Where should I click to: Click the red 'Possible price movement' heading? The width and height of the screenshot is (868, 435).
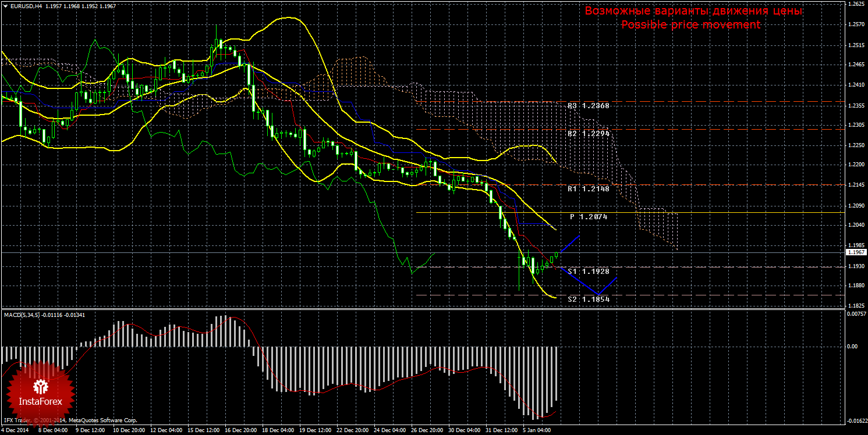coord(690,24)
